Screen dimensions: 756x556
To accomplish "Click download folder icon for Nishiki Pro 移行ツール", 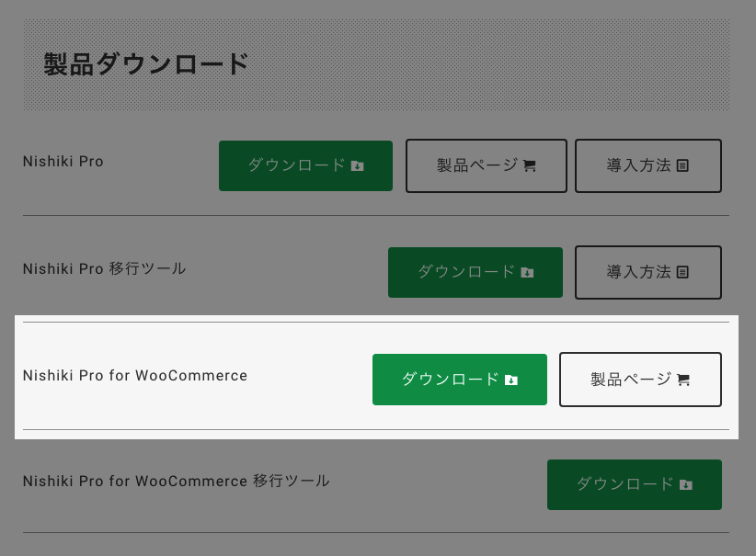I will point(527,273).
